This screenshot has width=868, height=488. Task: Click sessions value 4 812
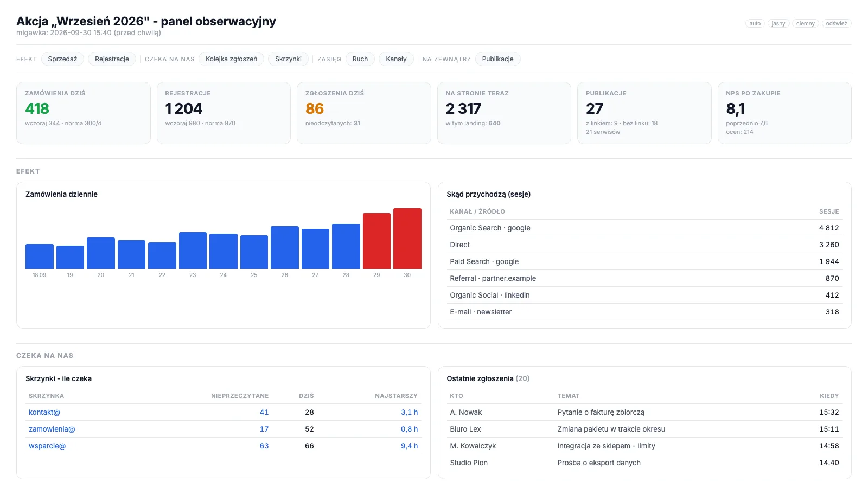(x=829, y=228)
